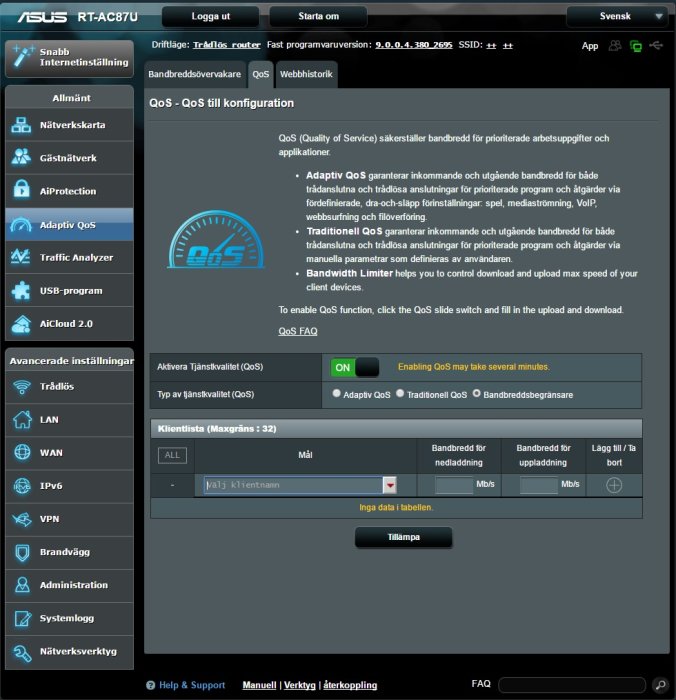
Task: Click the download bandwidth Mb/s field
Action: click(454, 485)
